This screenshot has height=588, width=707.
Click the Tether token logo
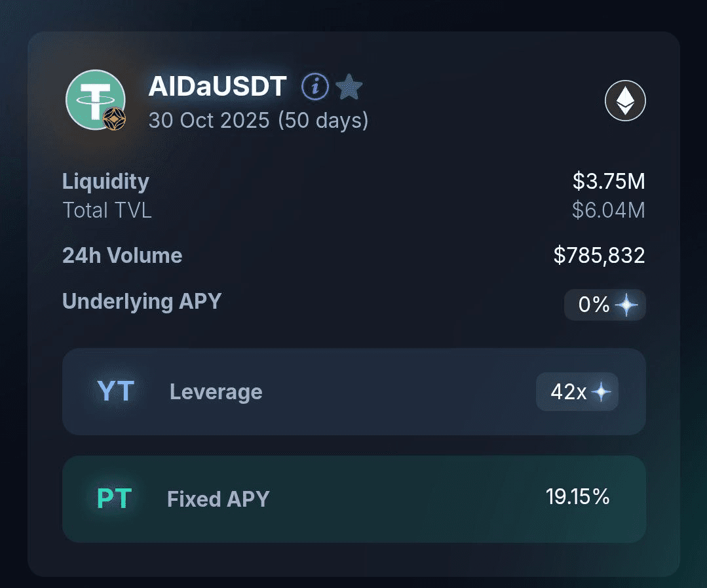[x=96, y=100]
